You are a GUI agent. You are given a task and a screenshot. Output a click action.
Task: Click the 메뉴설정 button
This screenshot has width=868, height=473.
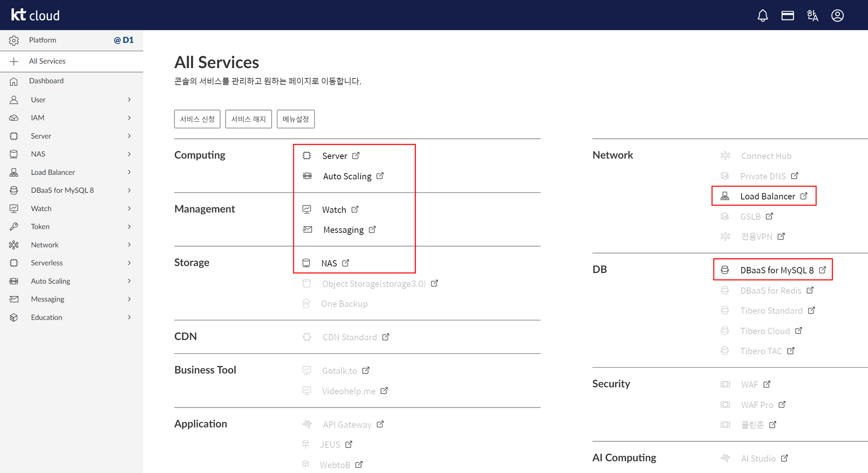296,119
